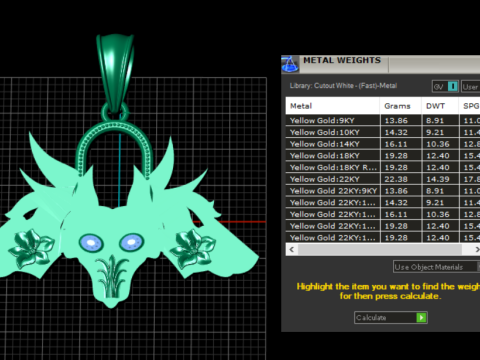480x360 pixels.
Task: Open the Use Object Materials option
Action: point(437,267)
